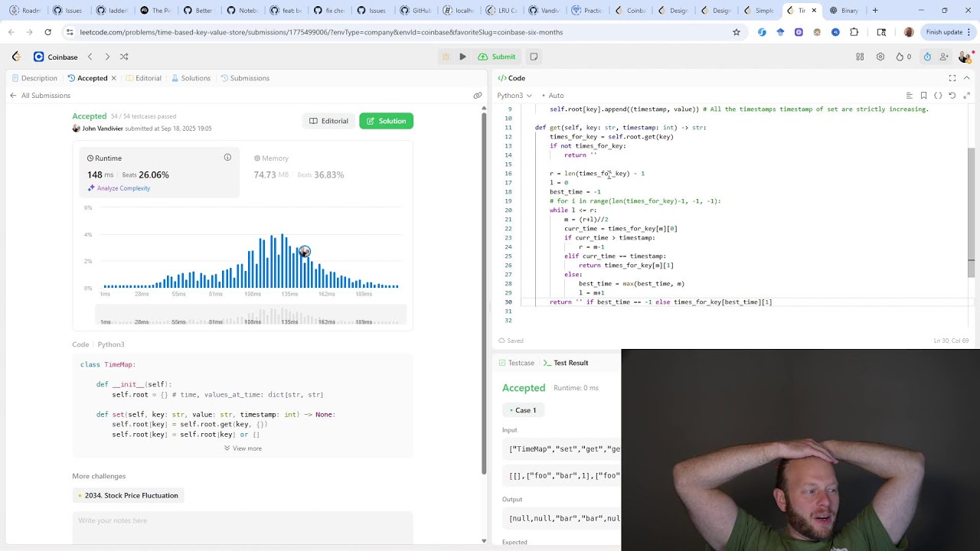
Task: Reload the page in Chrome
Action: [47, 32]
